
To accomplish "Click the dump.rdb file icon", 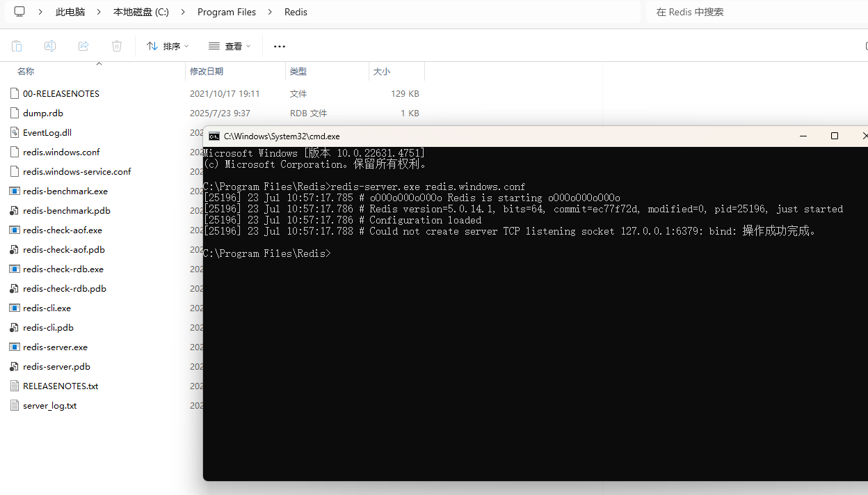I will coord(15,113).
